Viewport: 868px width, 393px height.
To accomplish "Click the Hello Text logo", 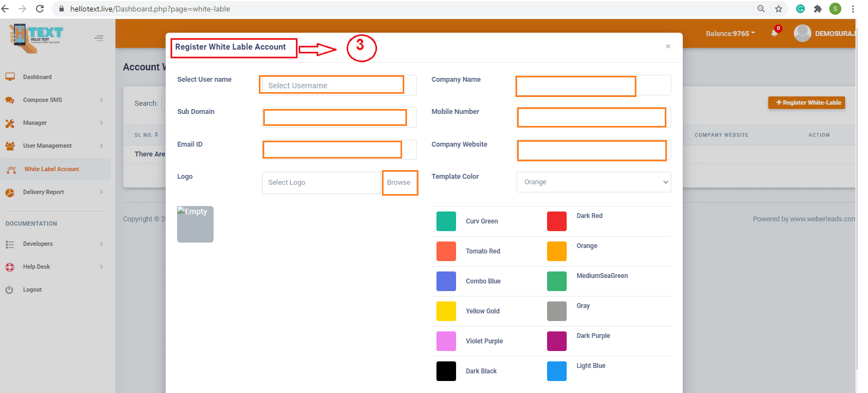I will 36,38.
